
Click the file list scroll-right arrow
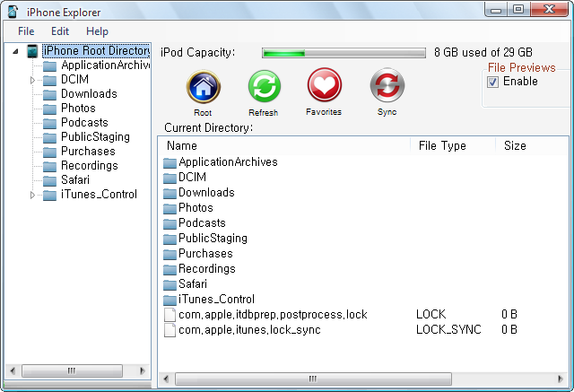pos(560,379)
